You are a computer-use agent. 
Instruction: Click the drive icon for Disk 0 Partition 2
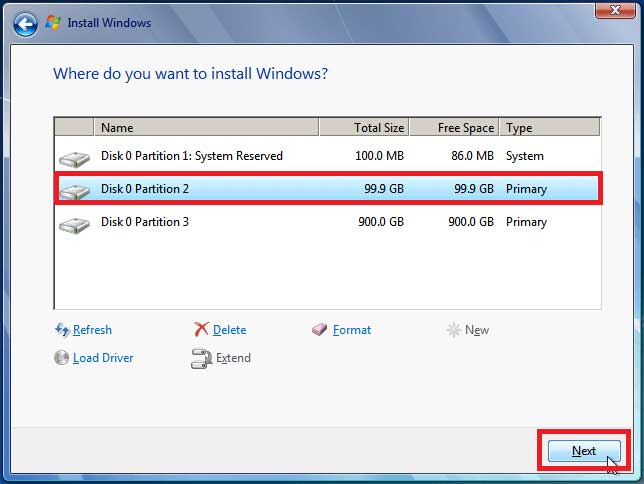[x=74, y=191]
